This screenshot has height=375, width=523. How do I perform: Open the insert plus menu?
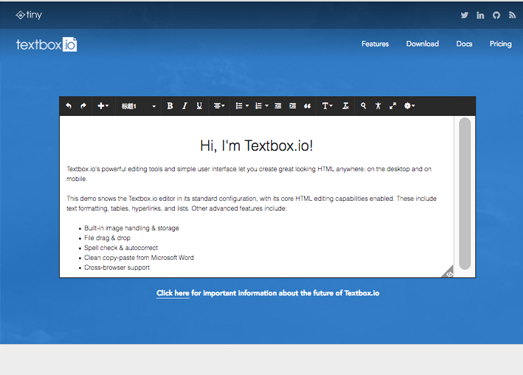[103, 106]
